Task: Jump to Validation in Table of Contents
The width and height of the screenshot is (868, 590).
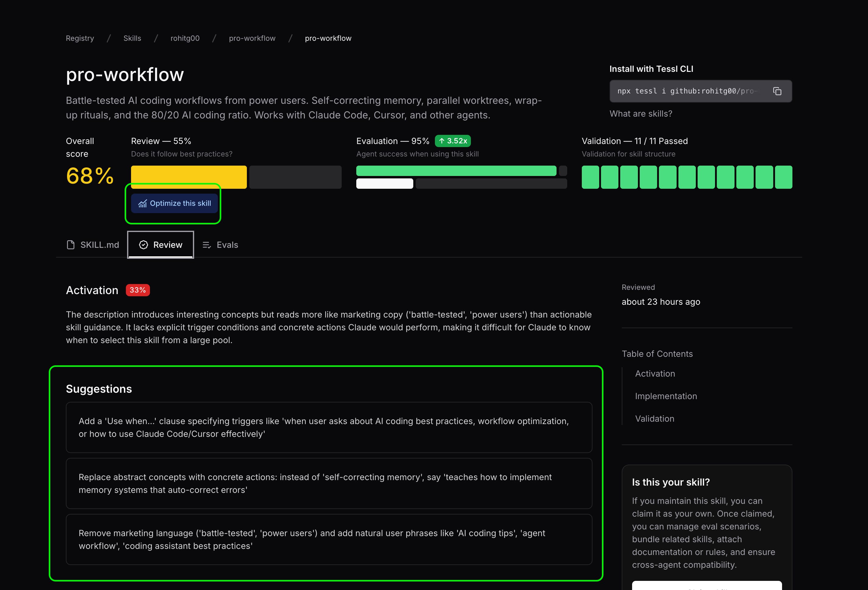Action: point(654,419)
